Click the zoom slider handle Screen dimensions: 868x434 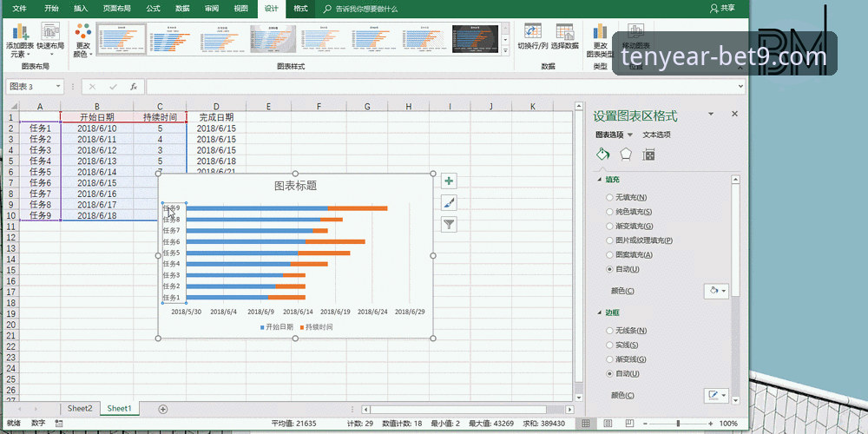point(678,424)
